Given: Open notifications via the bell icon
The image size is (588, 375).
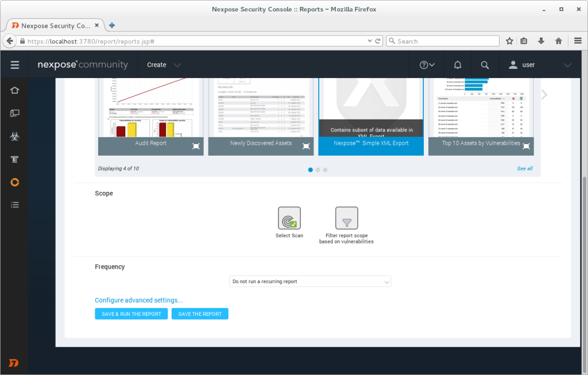Looking at the screenshot, I should tap(457, 64).
